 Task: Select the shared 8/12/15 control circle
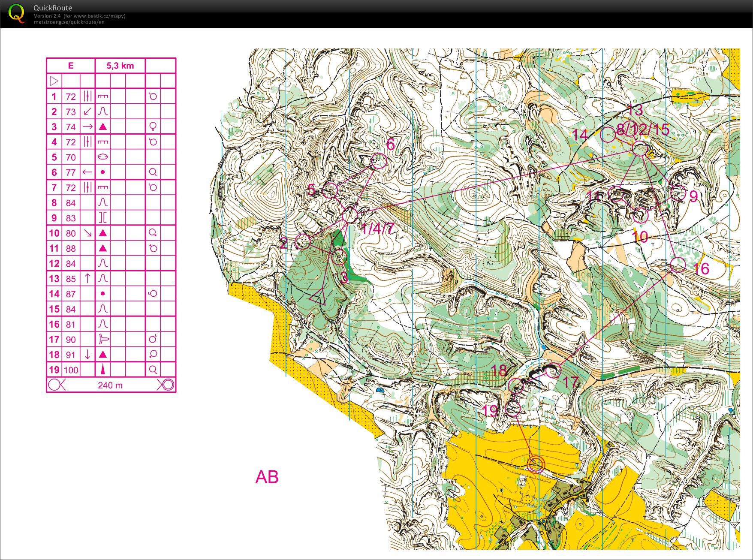point(640,149)
